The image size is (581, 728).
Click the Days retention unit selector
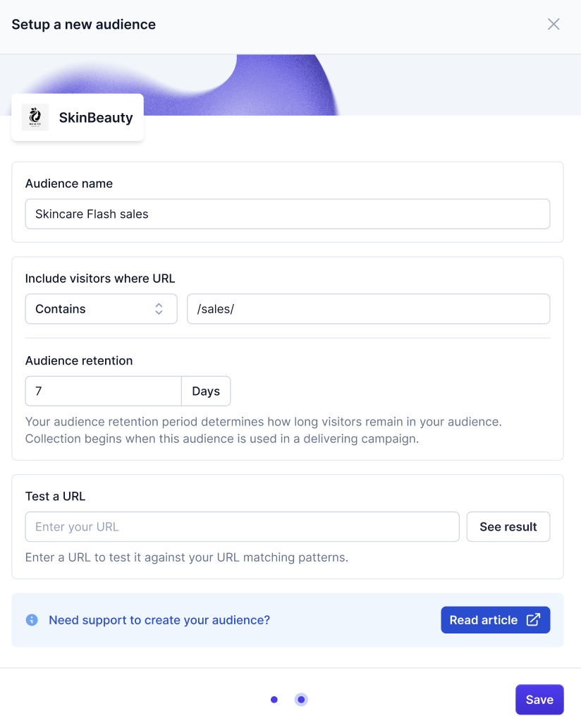(206, 392)
